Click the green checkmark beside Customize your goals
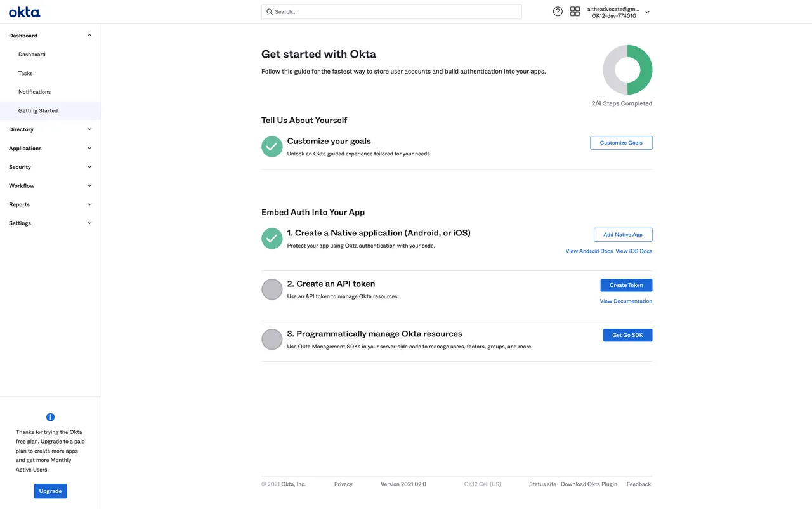 click(272, 147)
